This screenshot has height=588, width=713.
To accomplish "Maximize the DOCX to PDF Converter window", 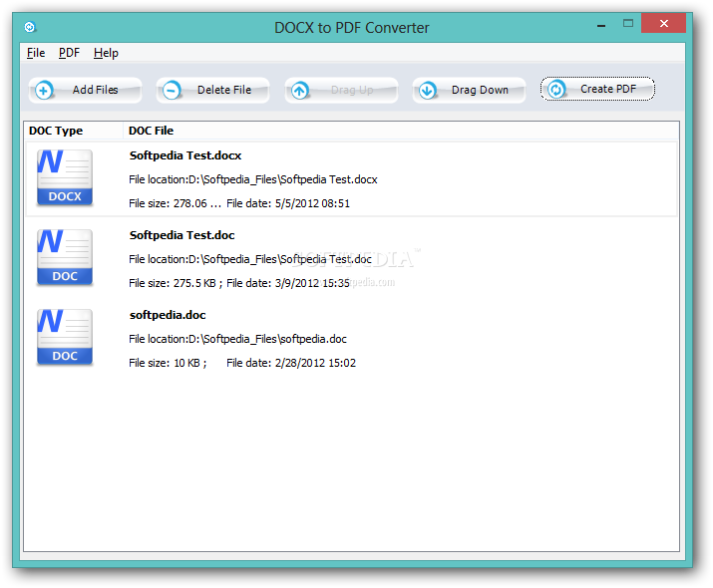I will tap(628, 23).
